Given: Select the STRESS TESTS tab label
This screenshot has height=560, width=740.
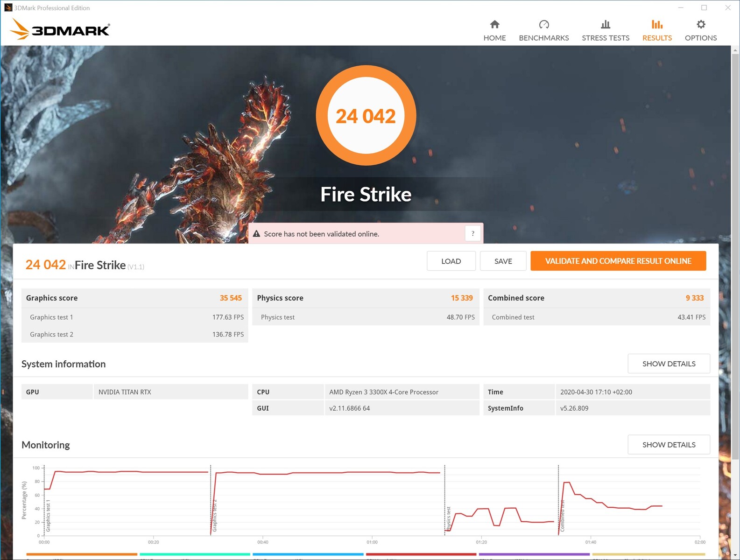Looking at the screenshot, I should 606,38.
